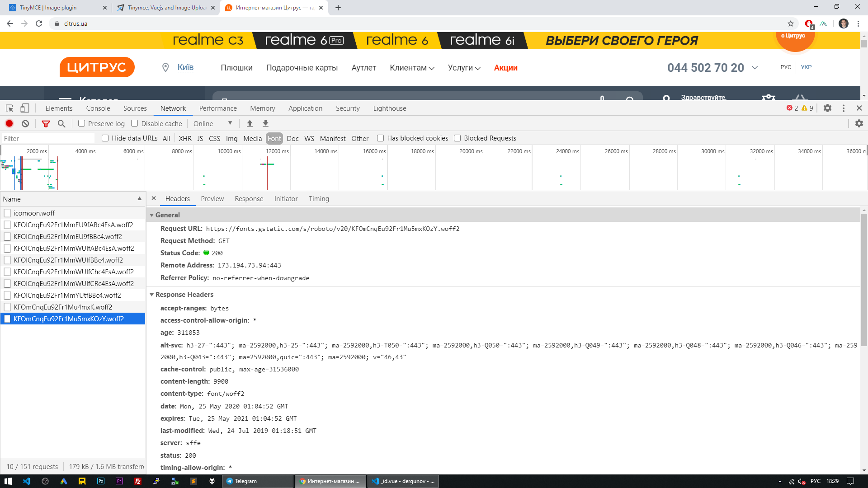This screenshot has height=488, width=868.
Task: Click the Filter text input field
Action: pos(47,138)
